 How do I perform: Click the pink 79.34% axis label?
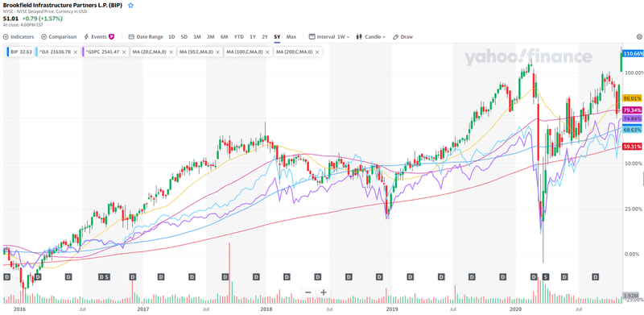(x=633, y=110)
